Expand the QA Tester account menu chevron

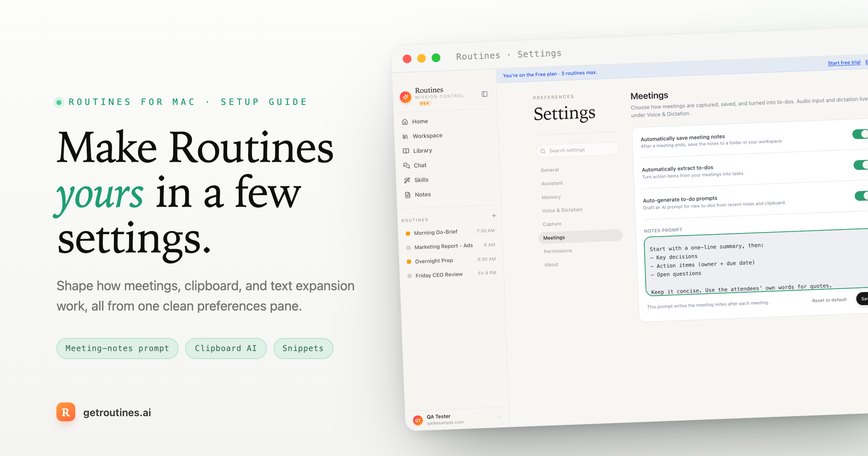tap(499, 417)
